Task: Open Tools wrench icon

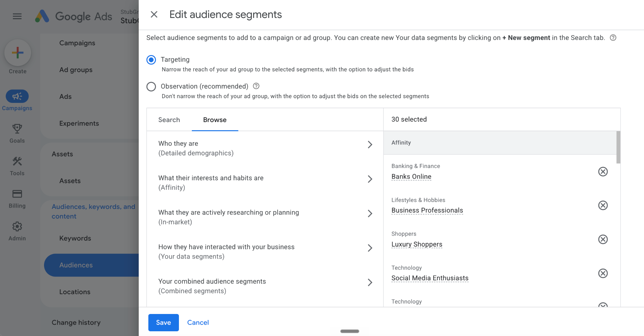Action: [x=17, y=161]
